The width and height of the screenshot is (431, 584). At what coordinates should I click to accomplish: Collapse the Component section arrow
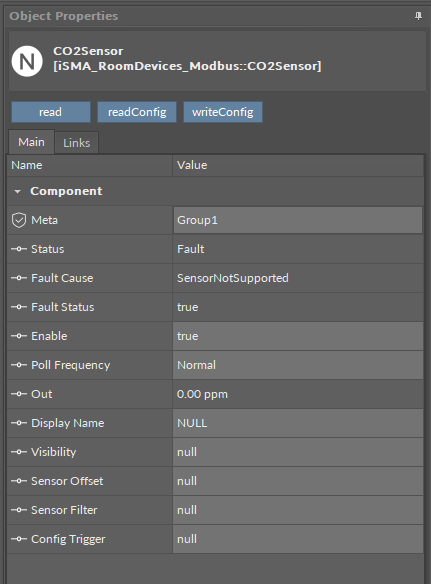click(x=17, y=191)
